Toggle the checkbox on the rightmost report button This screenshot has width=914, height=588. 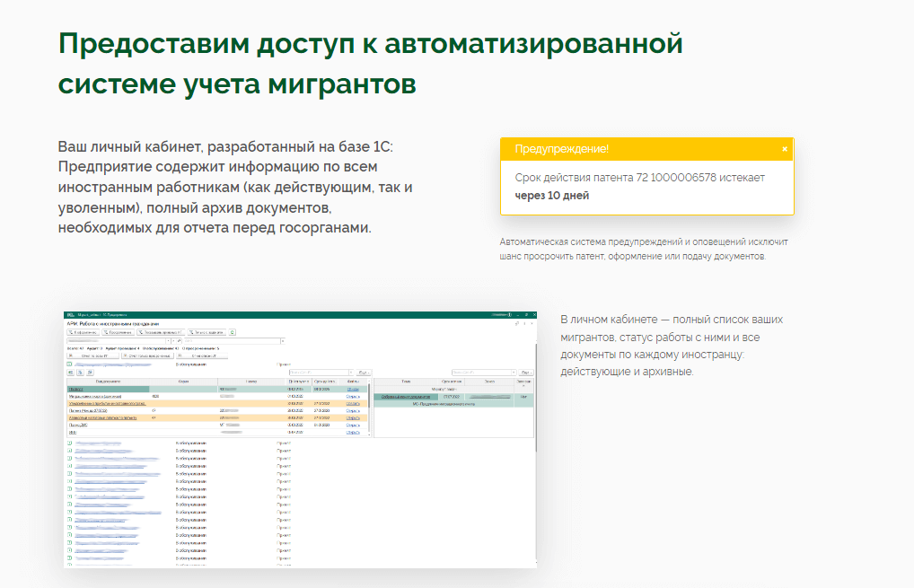click(x=178, y=355)
